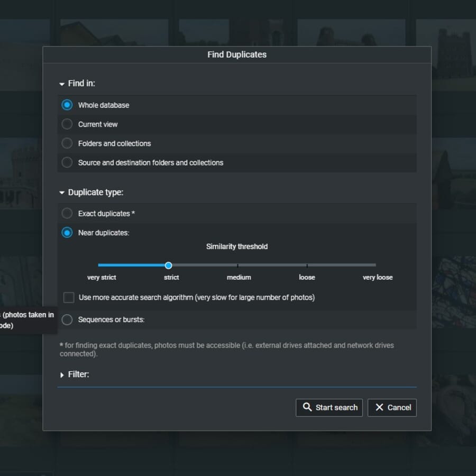Switch to Exact duplicates mode
The image size is (476, 476).
click(67, 213)
